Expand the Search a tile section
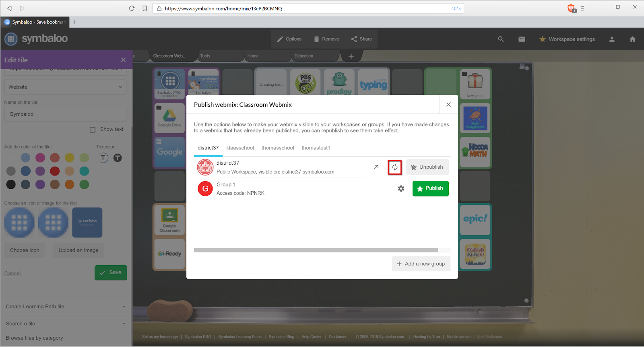Image resolution: width=644 pixels, height=347 pixels. [x=66, y=324]
